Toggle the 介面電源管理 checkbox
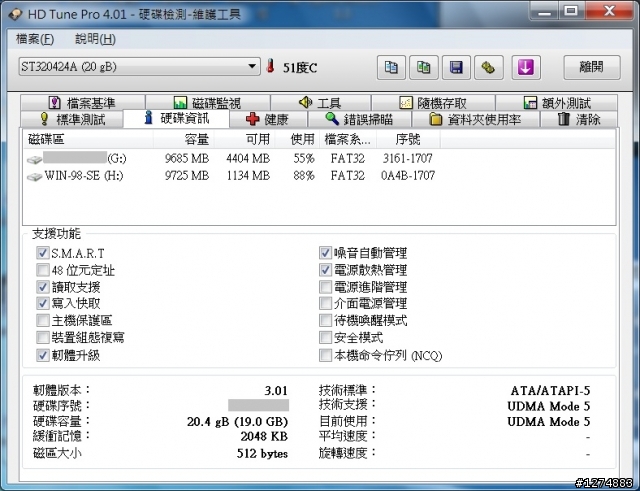This screenshot has width=640, height=491. tap(325, 303)
